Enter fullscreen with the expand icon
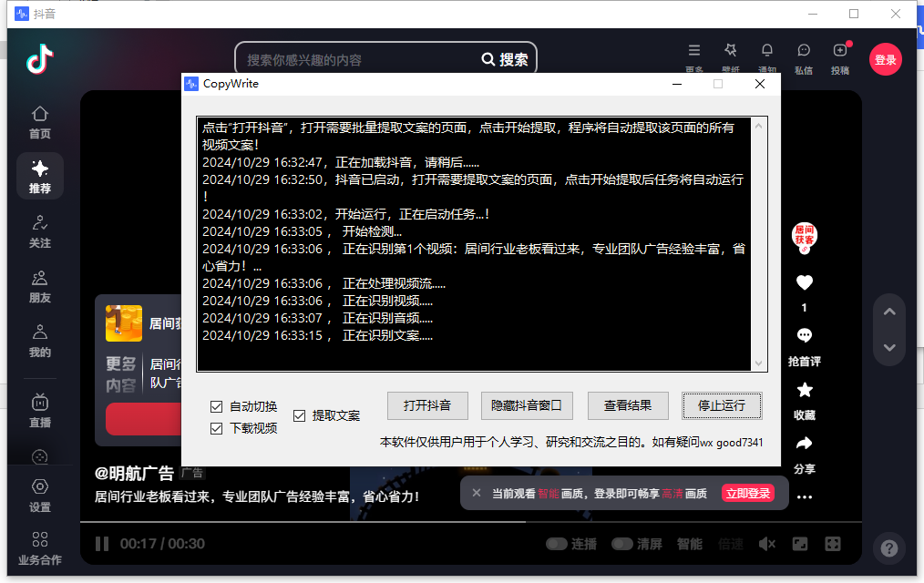 833,544
